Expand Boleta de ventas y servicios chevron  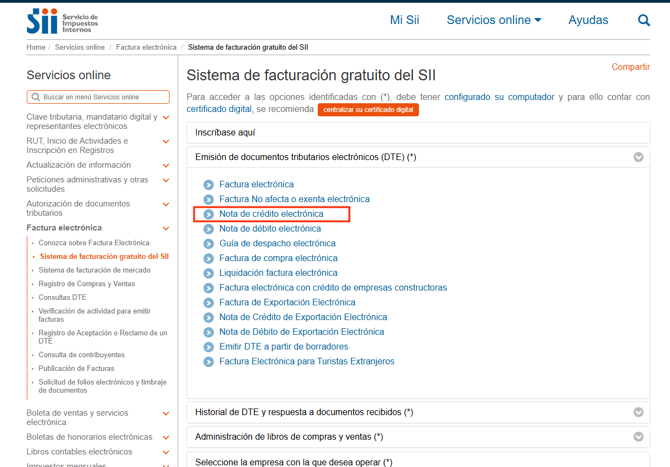click(166, 414)
